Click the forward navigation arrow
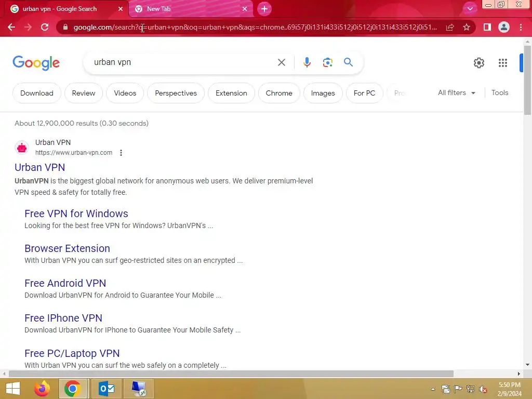Viewport: 532px width, 399px height. pos(28,27)
